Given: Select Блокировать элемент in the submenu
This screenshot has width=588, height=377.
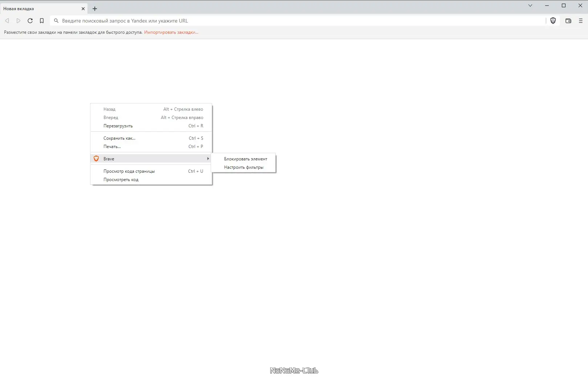Looking at the screenshot, I should point(245,159).
